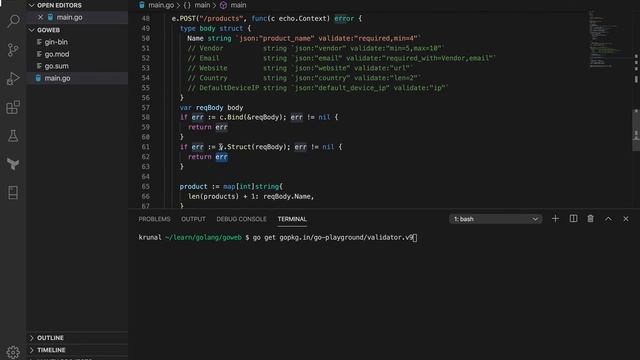Click line number 48 in the gutter

point(145,18)
